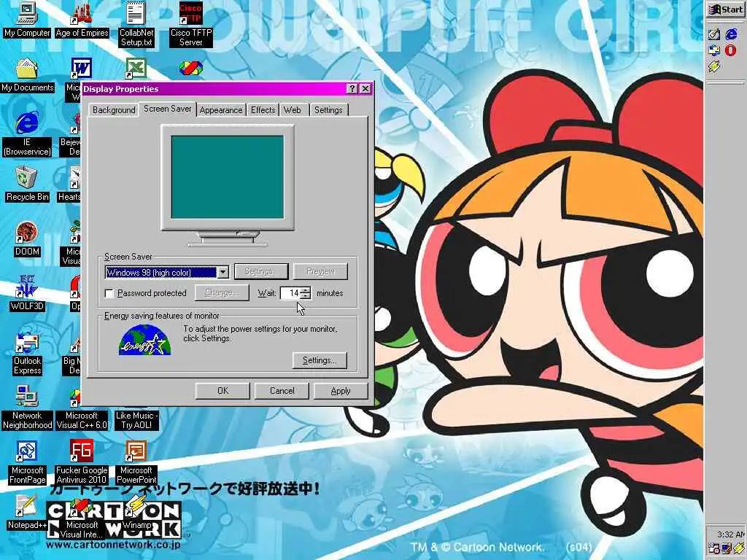The height and width of the screenshot is (560, 747).
Task: Click the Task Scheduler system tray icon
Action: click(x=713, y=548)
